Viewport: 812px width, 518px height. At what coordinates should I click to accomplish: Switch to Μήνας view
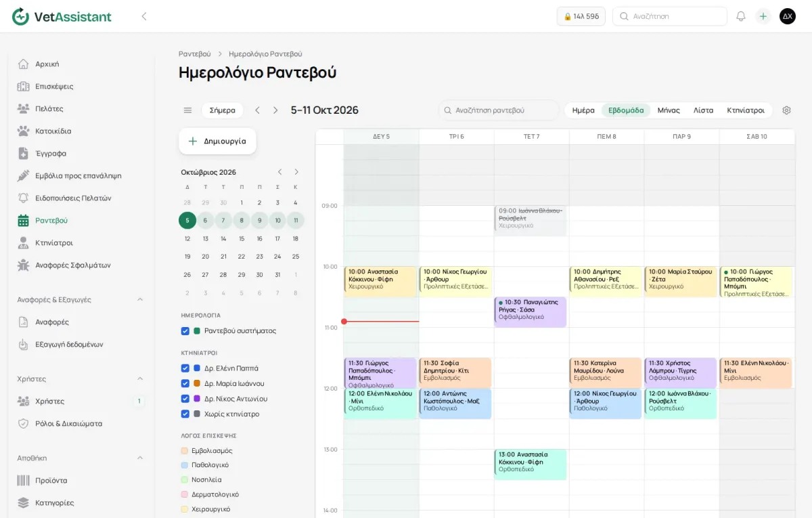pyautogui.click(x=669, y=110)
